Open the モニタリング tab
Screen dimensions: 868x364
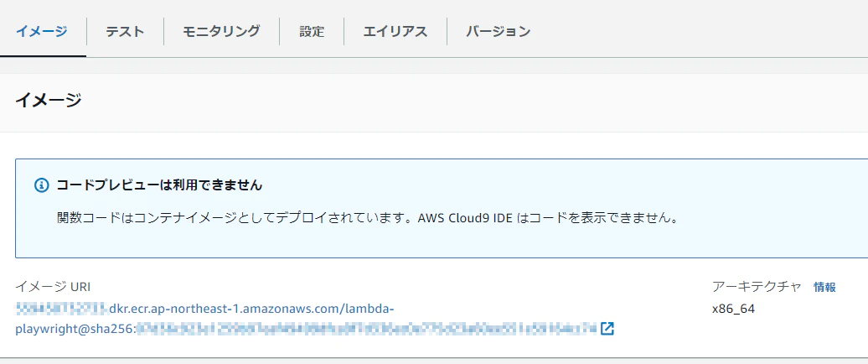[221, 32]
